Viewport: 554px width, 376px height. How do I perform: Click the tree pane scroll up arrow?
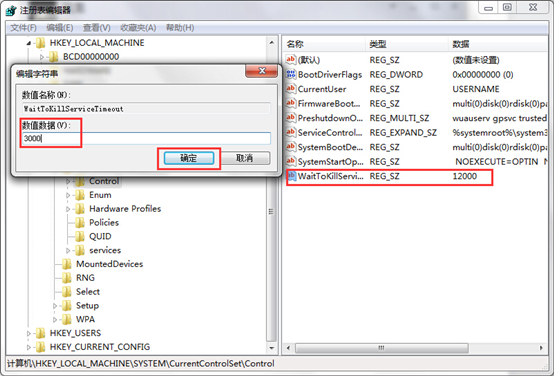[x=271, y=43]
